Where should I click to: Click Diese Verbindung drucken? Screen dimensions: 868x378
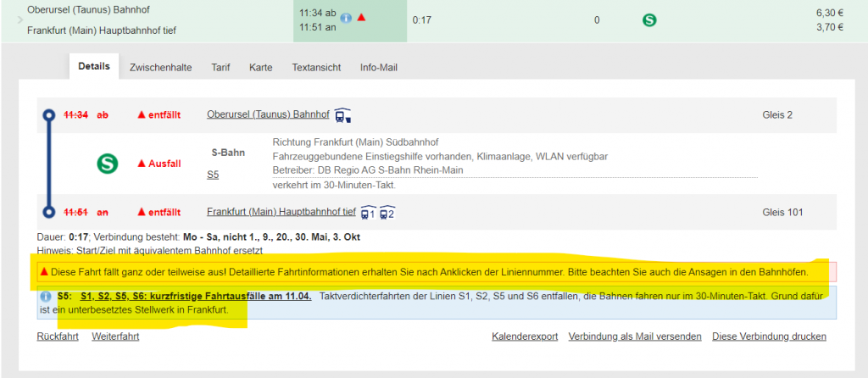(769, 336)
